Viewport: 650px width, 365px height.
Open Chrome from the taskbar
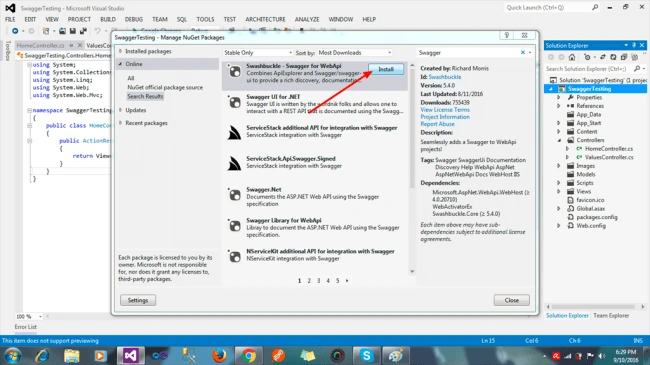[249, 355]
